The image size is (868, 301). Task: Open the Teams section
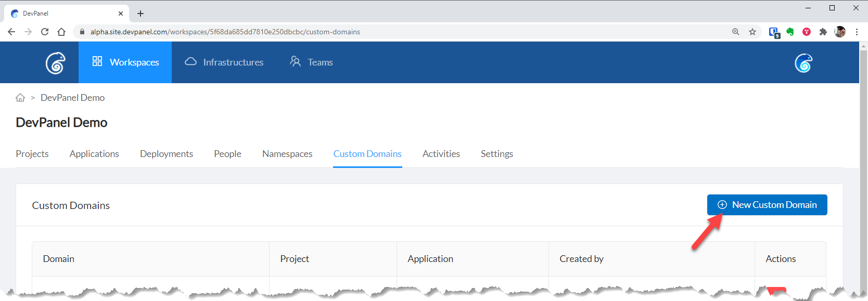point(311,62)
